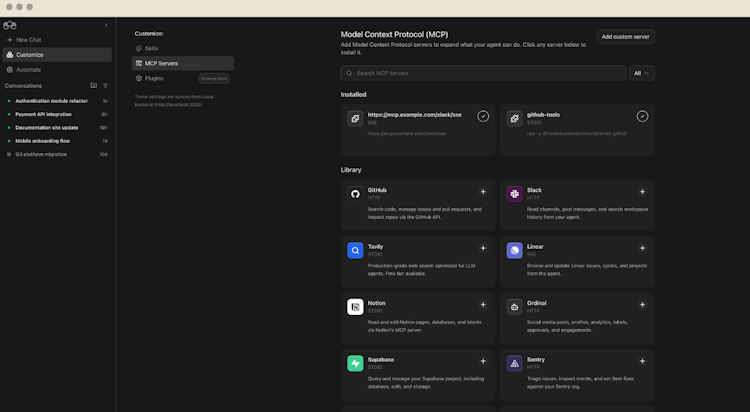Click the Sentry card title text
Screen dimensions: 750x412
coord(536,359)
